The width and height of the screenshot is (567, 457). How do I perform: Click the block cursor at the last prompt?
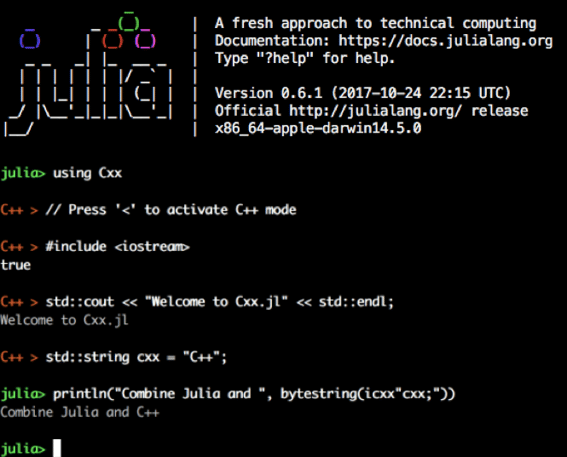point(57,448)
